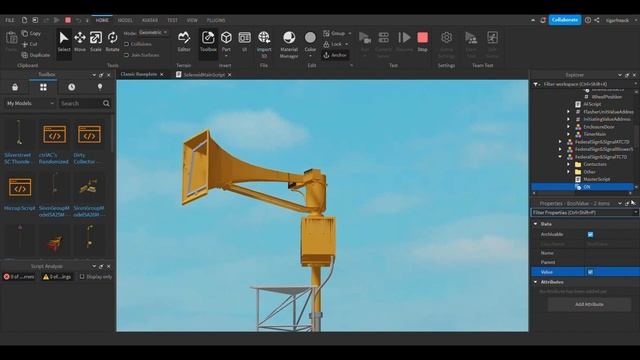
Task: Insert a Part
Action: pyautogui.click(x=226, y=42)
